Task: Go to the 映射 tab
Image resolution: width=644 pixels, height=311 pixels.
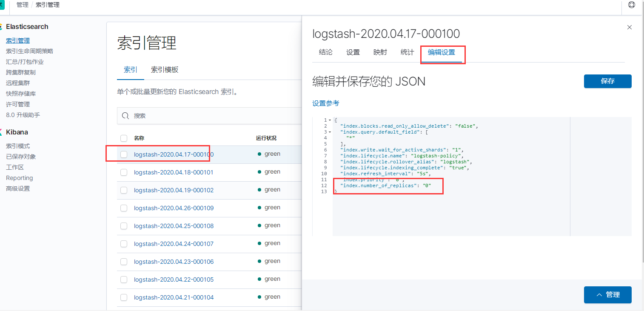Action: 380,52
